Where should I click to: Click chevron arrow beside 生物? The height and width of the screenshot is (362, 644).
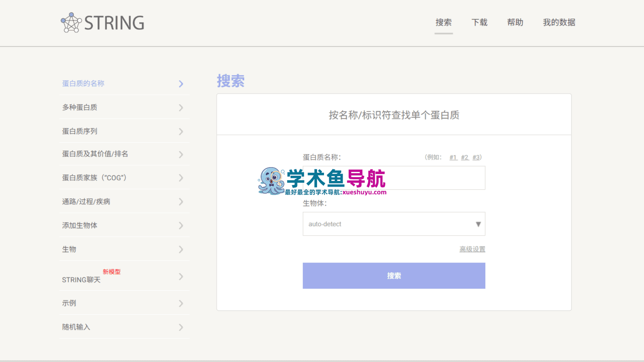coord(181,250)
